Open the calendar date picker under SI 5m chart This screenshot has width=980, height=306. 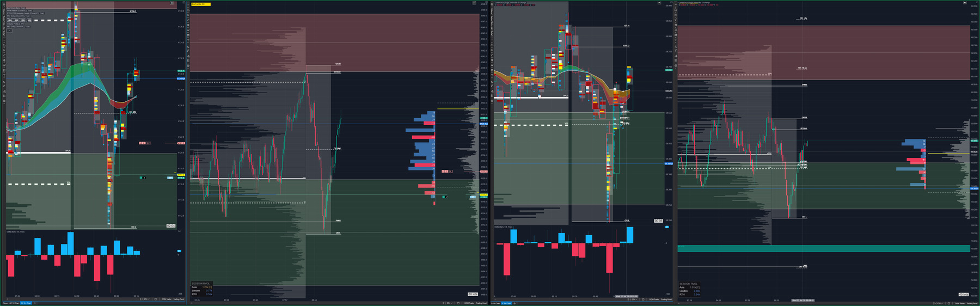point(643,299)
